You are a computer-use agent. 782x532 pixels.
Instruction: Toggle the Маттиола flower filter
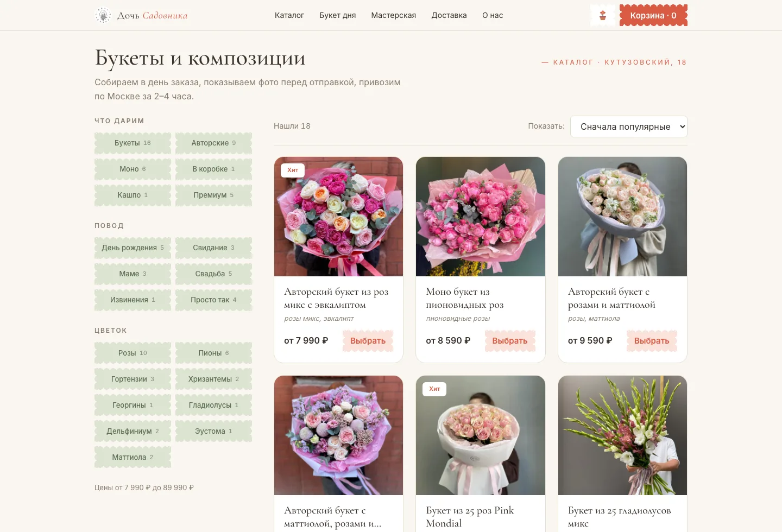click(133, 457)
